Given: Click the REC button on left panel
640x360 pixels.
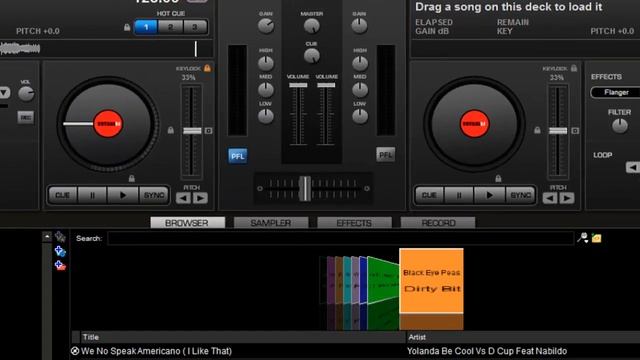Looking at the screenshot, I should tap(25, 118).
